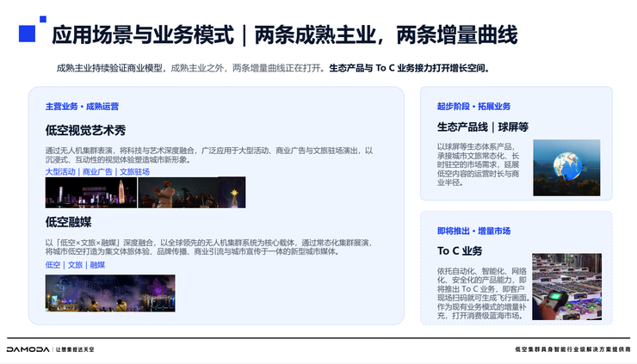Click the label 即将推出・增量市场
Viewport: 637px width, 364px height.
coord(473,231)
